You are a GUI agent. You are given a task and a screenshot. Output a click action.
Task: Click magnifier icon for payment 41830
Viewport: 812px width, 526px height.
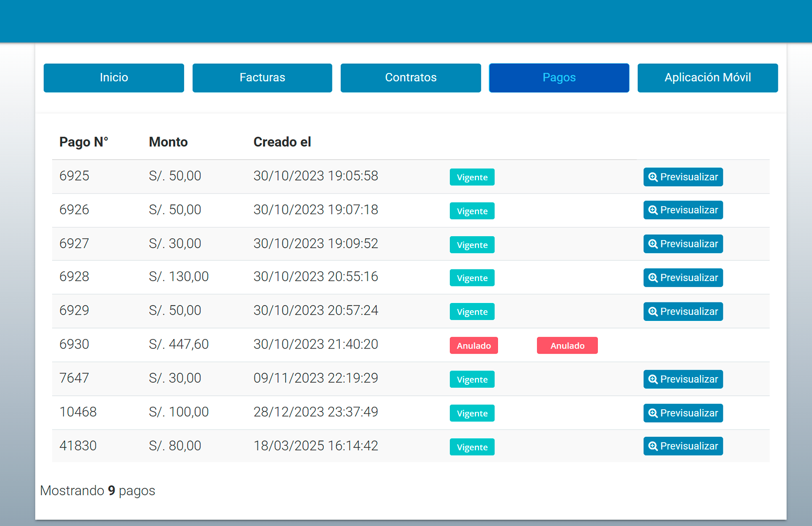[653, 447]
